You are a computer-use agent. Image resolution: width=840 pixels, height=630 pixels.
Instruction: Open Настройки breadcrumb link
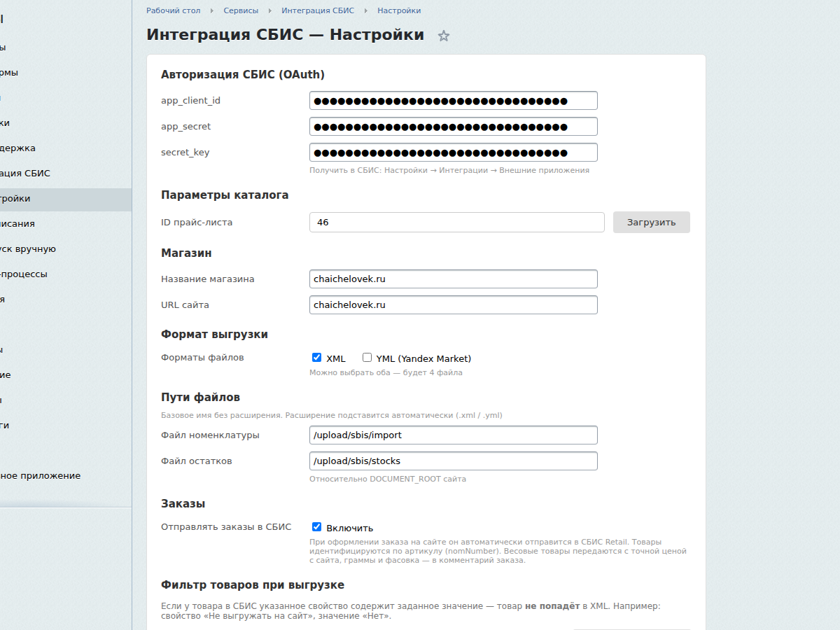pos(399,10)
